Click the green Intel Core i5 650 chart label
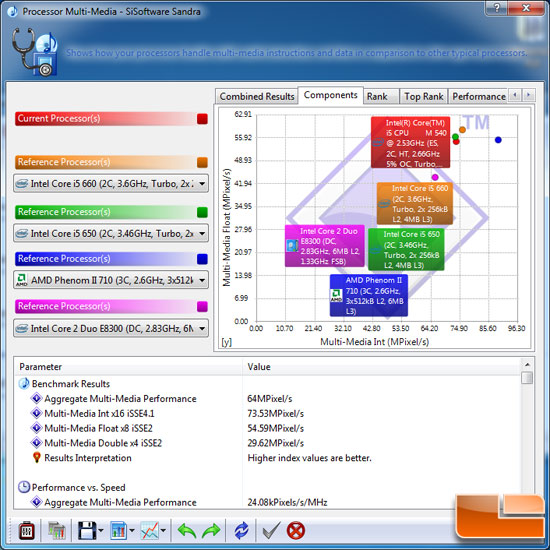Viewport: 550px width, 550px height. click(x=406, y=249)
